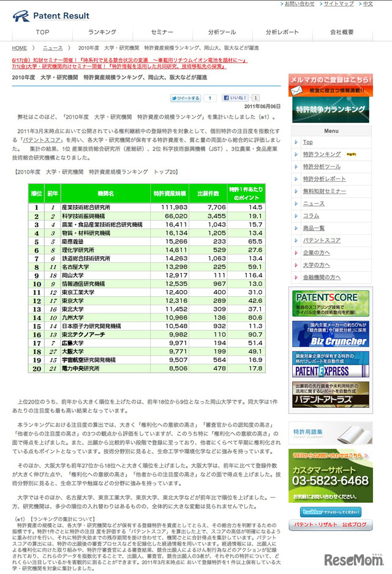This screenshot has width=392, height=574.
Task: Open the 分析レポート navigation tab
Action: [x=282, y=33]
